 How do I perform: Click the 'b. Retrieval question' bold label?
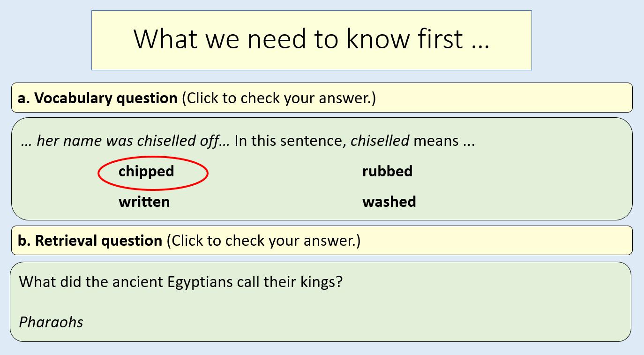click(x=90, y=241)
